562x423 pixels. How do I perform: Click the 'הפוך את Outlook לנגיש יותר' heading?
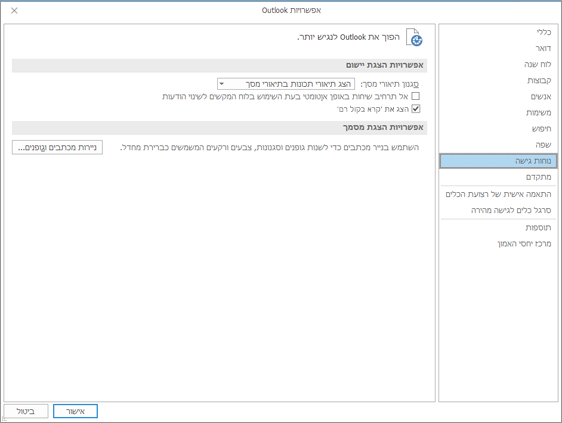coord(348,37)
